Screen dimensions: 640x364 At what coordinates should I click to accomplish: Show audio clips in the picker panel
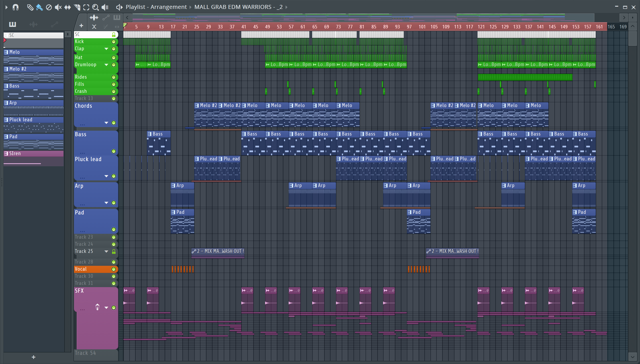(x=33, y=24)
